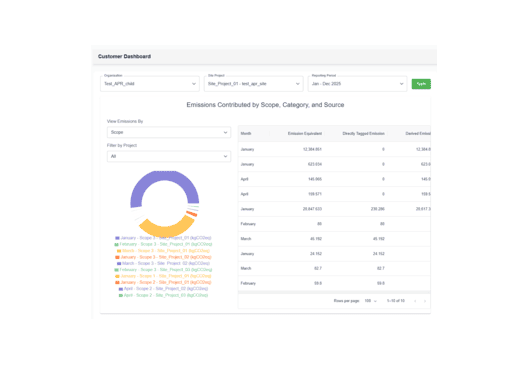
Task: Toggle January Scope 3 Site_Project_02 legend entry
Action: [x=163, y=257]
